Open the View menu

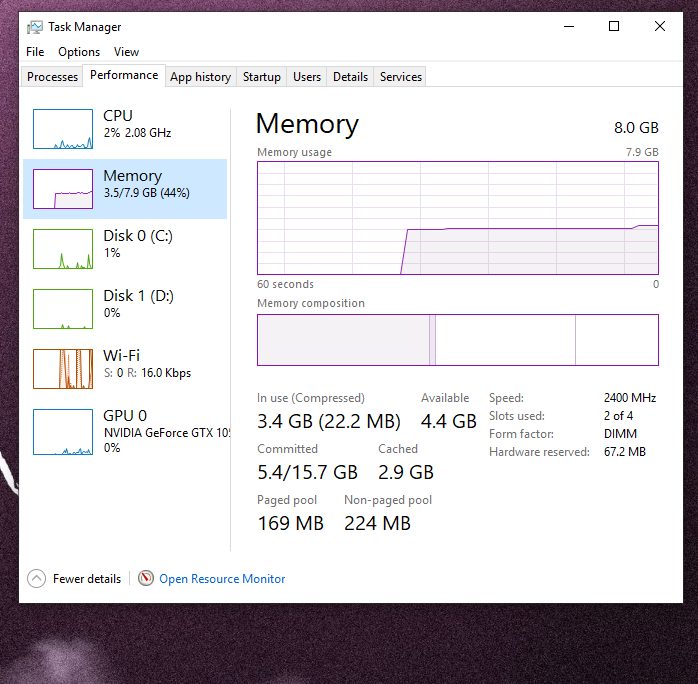click(126, 52)
